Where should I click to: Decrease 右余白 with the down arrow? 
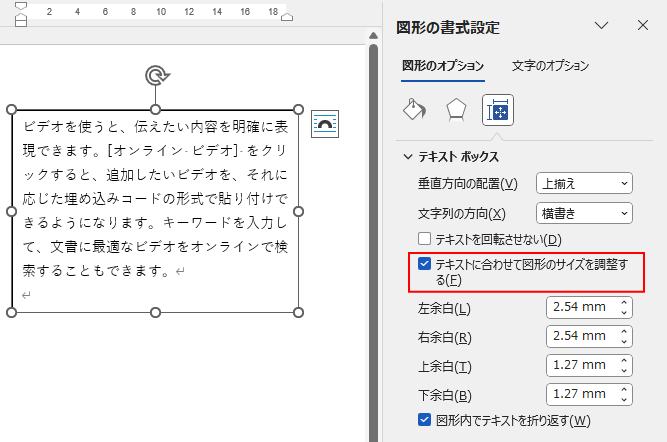pos(624,342)
